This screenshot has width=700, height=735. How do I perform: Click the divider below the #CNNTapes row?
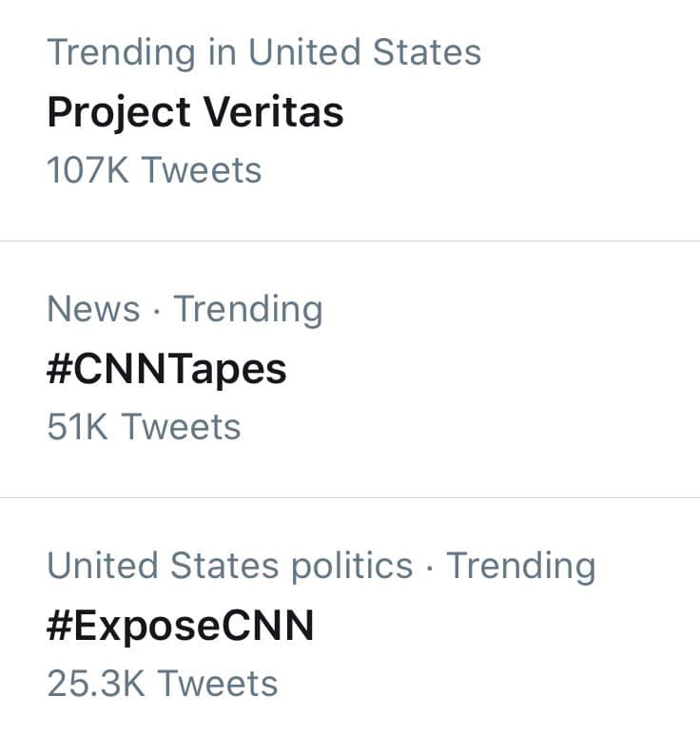pyautogui.click(x=350, y=498)
